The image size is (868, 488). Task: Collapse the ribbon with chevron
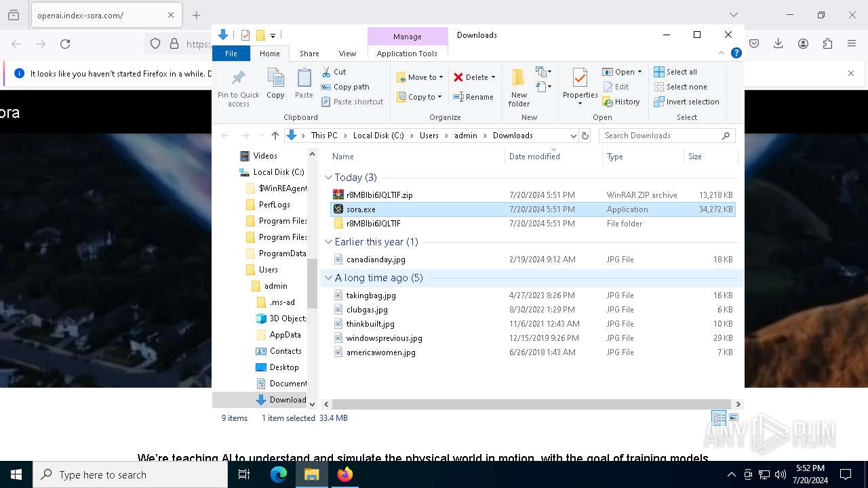tap(722, 53)
